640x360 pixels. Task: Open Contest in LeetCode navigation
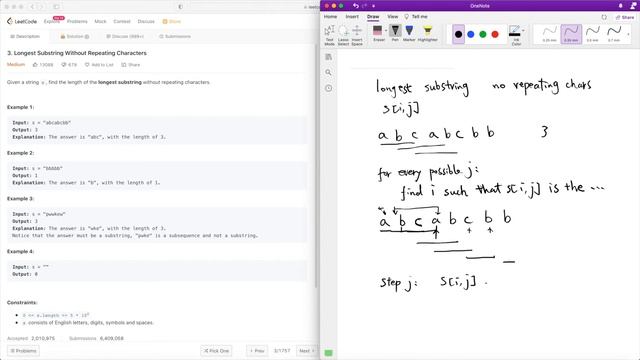click(x=122, y=21)
